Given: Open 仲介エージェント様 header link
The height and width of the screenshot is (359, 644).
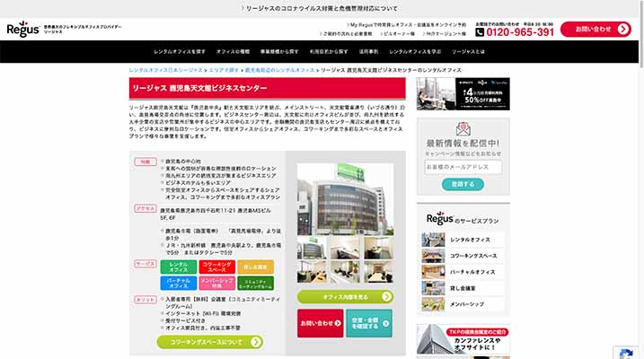Looking at the screenshot, I should tap(444, 33).
